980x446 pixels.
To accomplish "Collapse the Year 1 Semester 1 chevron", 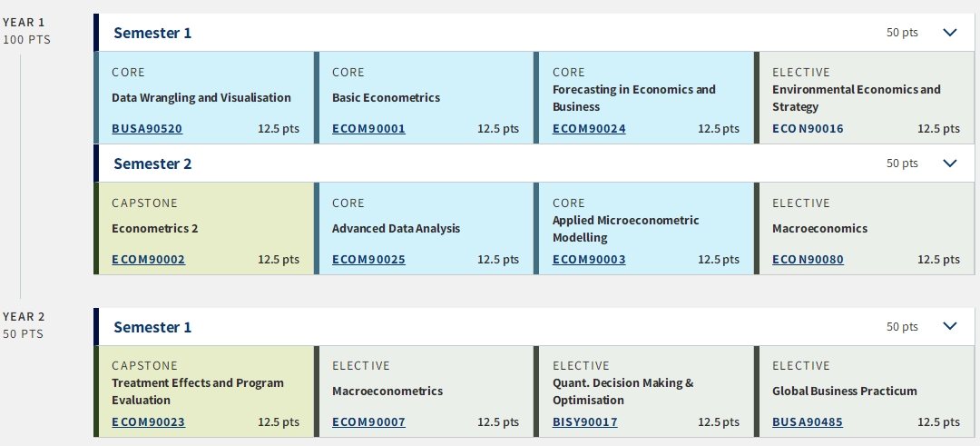I will tap(950, 33).
